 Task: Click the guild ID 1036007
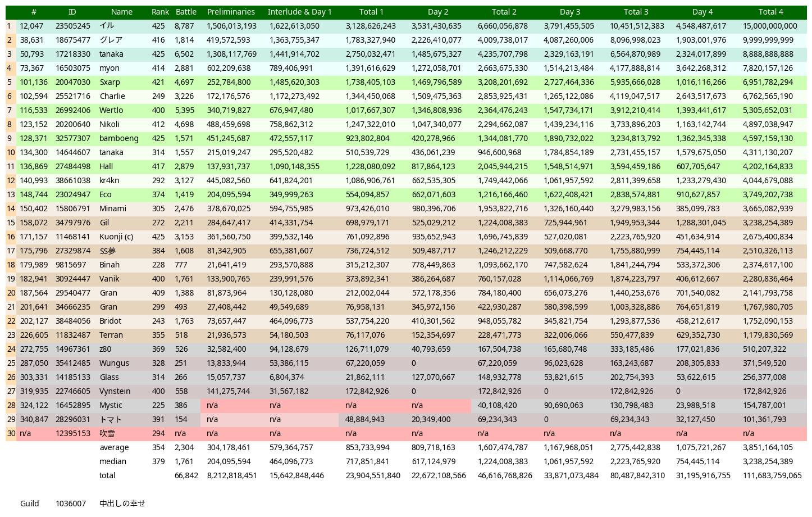(x=71, y=504)
